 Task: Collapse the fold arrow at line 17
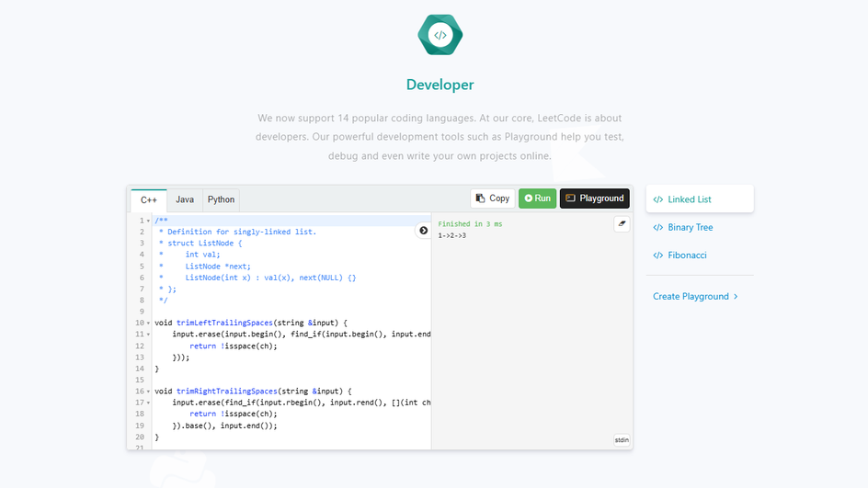(x=148, y=403)
